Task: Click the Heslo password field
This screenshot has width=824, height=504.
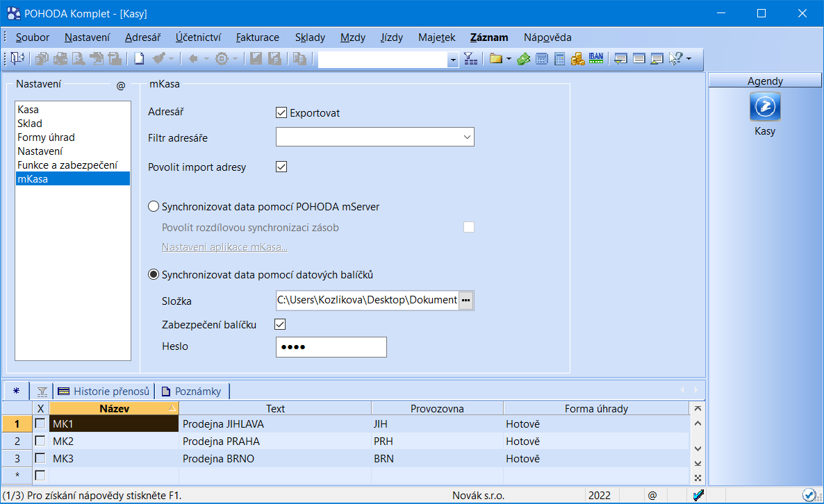Action: (x=331, y=347)
